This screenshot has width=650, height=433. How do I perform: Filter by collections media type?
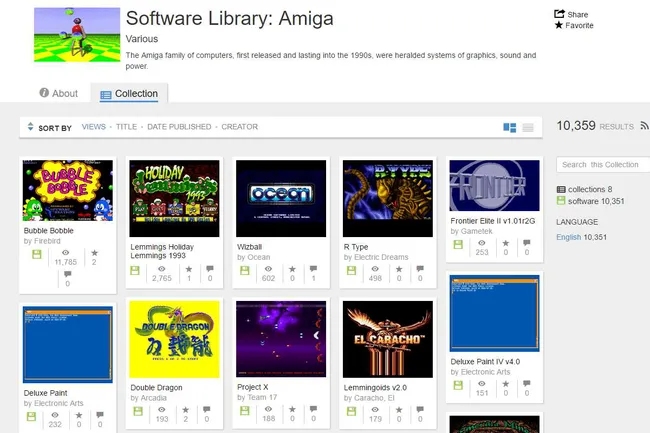tap(584, 189)
